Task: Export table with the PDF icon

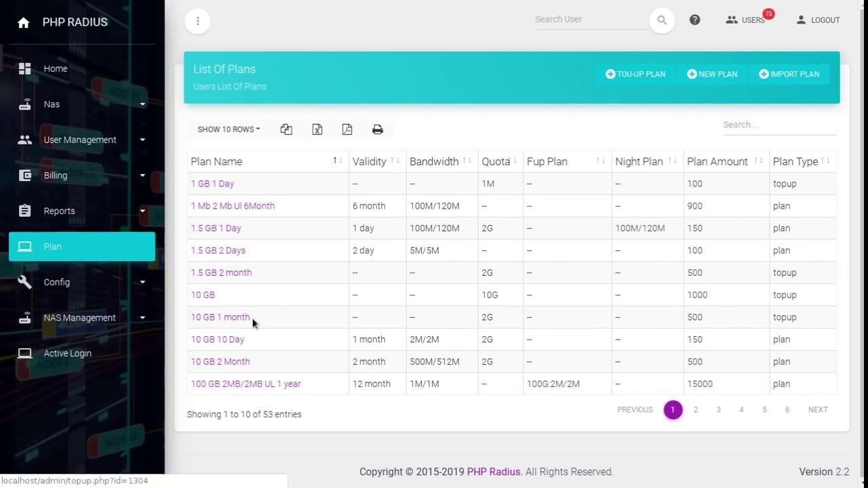Action: (347, 129)
